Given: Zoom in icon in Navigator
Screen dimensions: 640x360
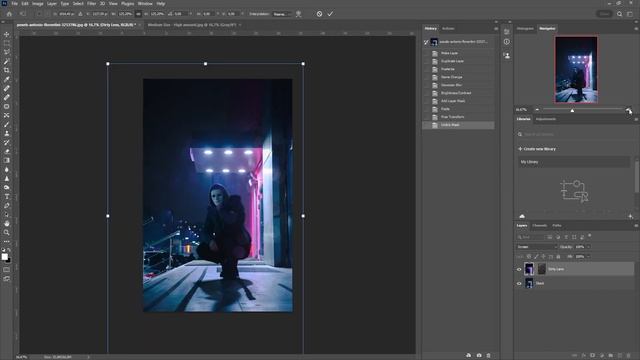Looking at the screenshot, I should [628, 109].
